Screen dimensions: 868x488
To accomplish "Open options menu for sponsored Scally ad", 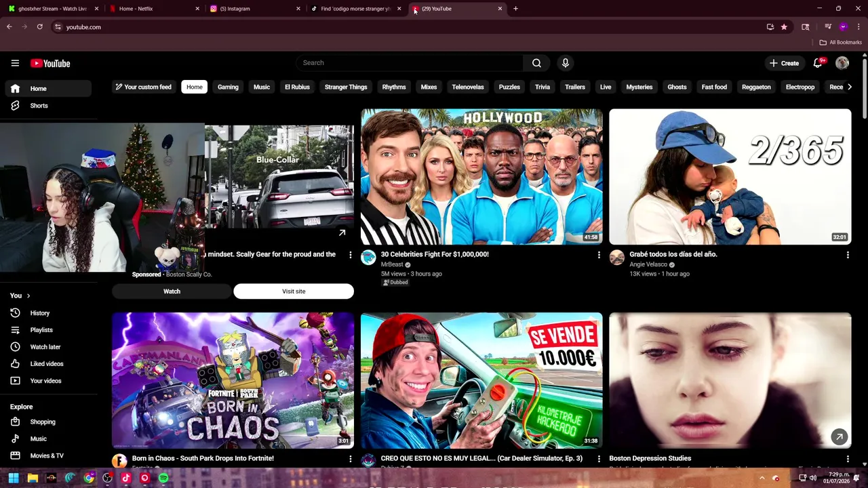I will click(x=351, y=255).
